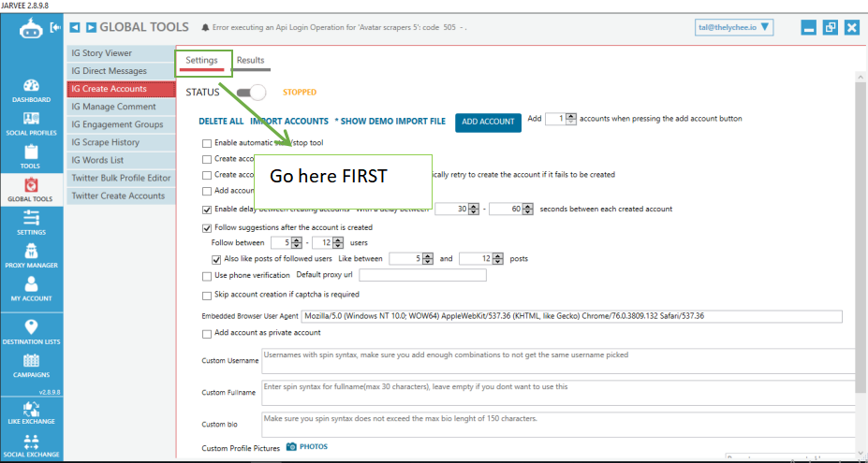Click the ADD ACCOUNT button

pyautogui.click(x=488, y=122)
